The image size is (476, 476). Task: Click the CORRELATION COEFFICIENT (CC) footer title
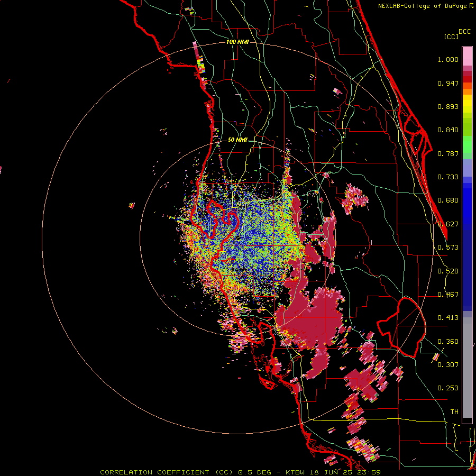(167, 472)
